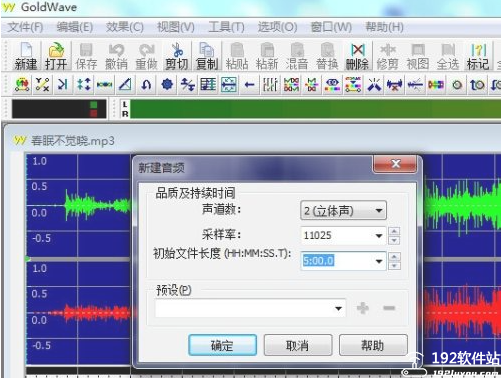
Task: Click the 替换 (Replace) toolbar icon
Action: [327, 56]
